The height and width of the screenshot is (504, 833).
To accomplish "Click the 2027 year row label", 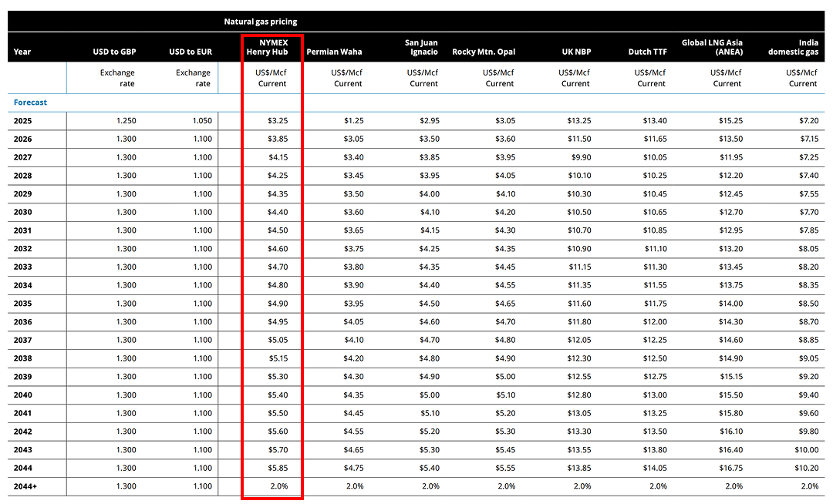I will tap(23, 157).
